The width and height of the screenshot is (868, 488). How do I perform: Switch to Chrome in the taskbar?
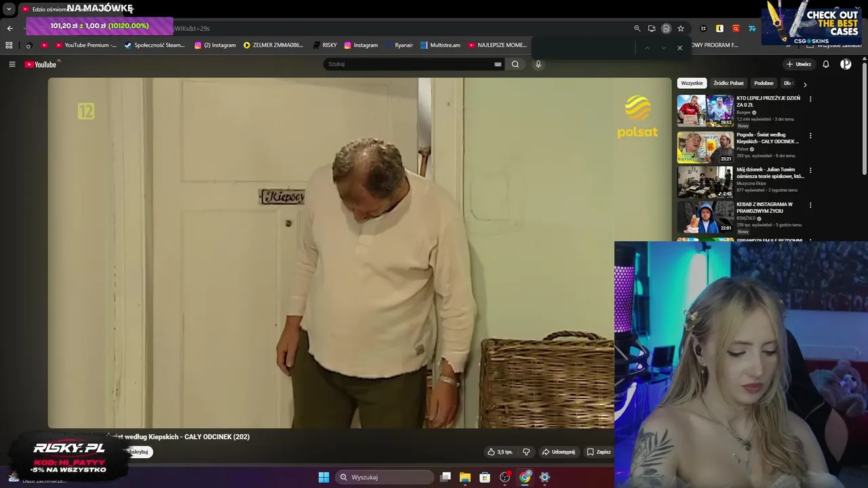525,477
